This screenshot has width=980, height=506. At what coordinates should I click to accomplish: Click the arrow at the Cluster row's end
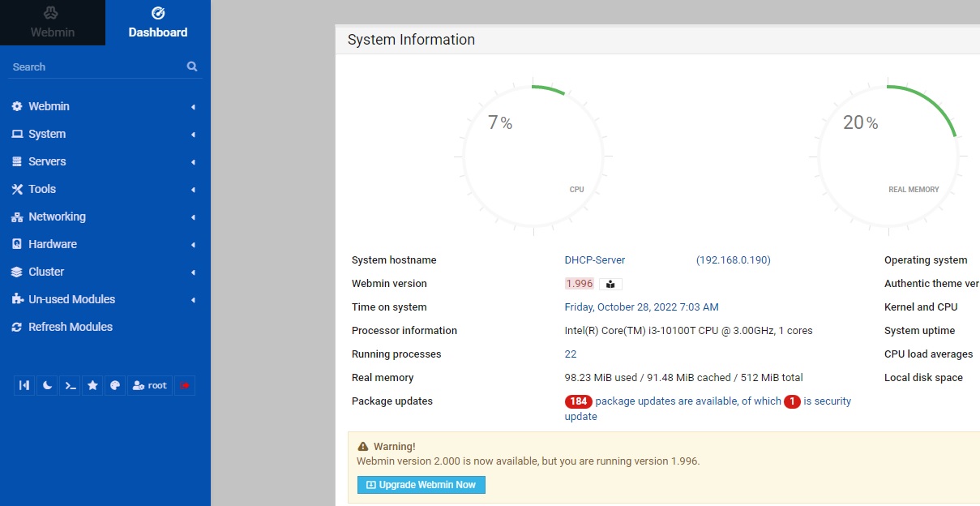pyautogui.click(x=193, y=272)
